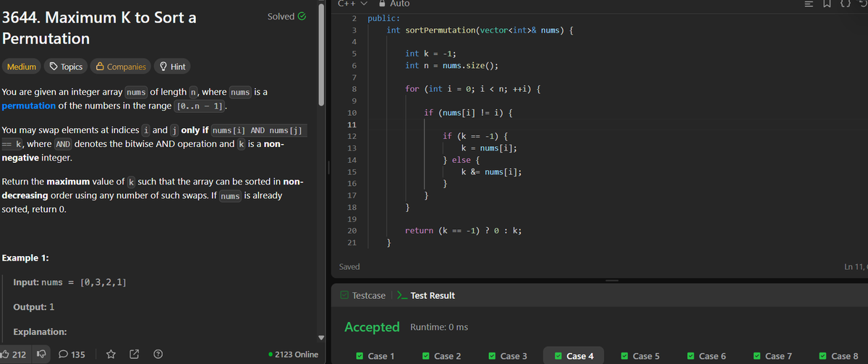Click the description panel scrollbar thumb

(x=322, y=56)
